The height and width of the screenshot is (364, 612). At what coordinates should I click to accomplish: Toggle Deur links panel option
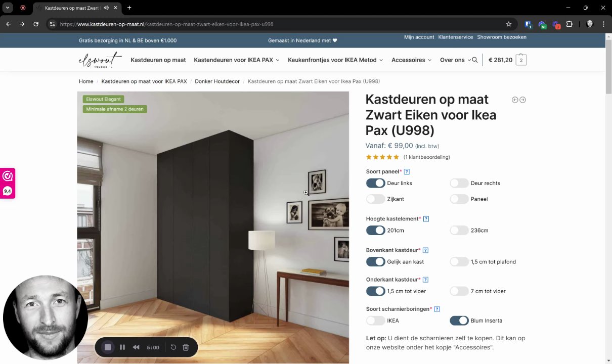(375, 183)
